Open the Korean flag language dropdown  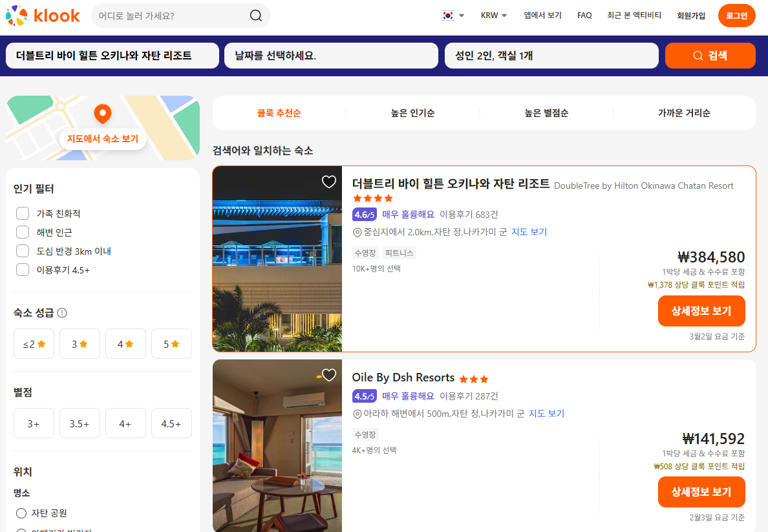pos(453,16)
